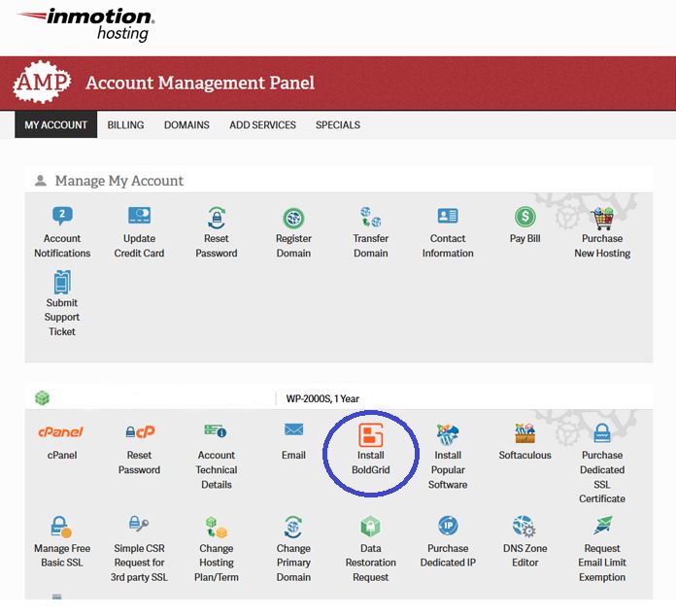The height and width of the screenshot is (616, 676).
Task: Click the InMotion Hosting logo
Action: coord(85,25)
